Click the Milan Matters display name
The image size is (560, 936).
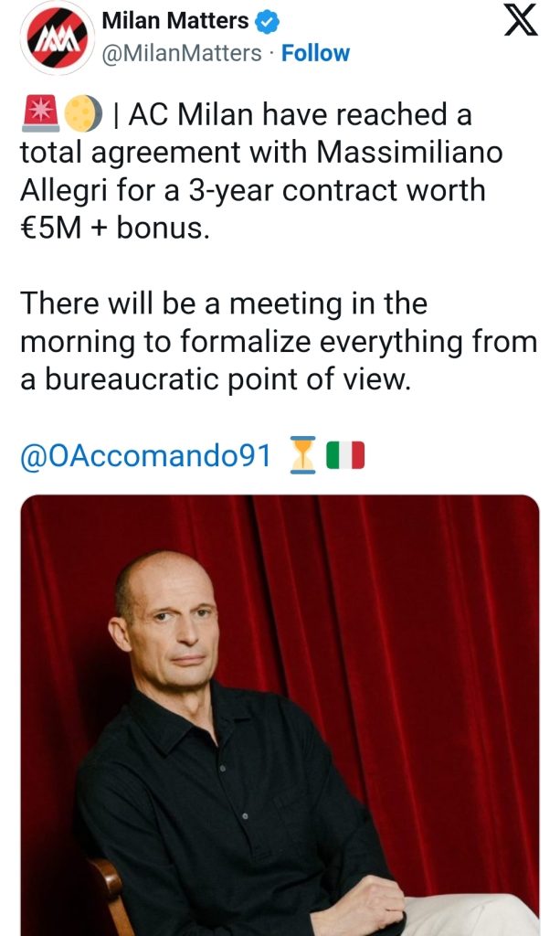pos(174,21)
